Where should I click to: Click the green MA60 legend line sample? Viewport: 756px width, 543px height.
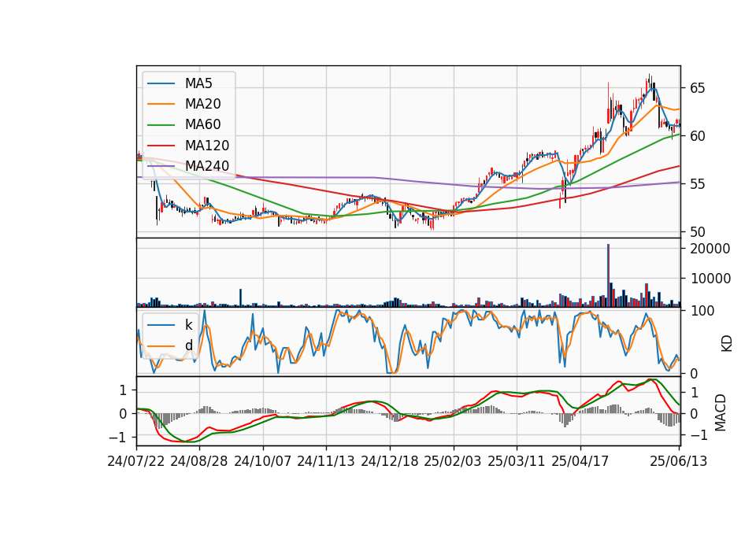pyautogui.click(x=161, y=125)
